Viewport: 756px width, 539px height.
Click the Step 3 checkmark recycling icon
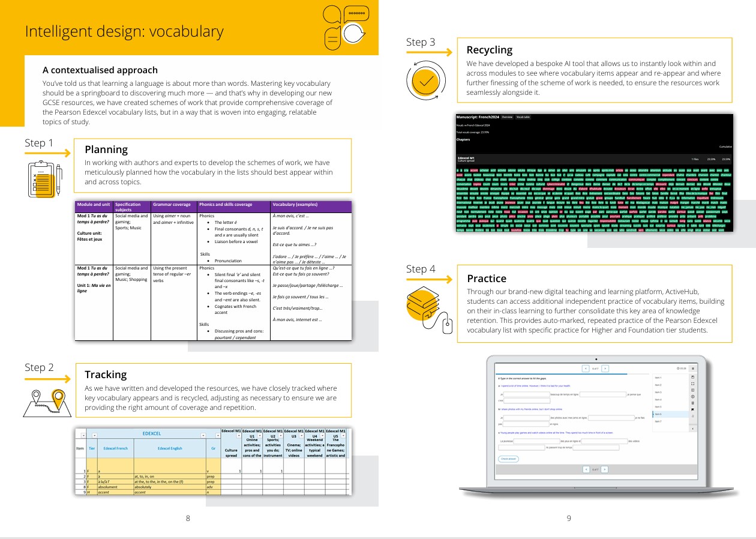point(428,82)
